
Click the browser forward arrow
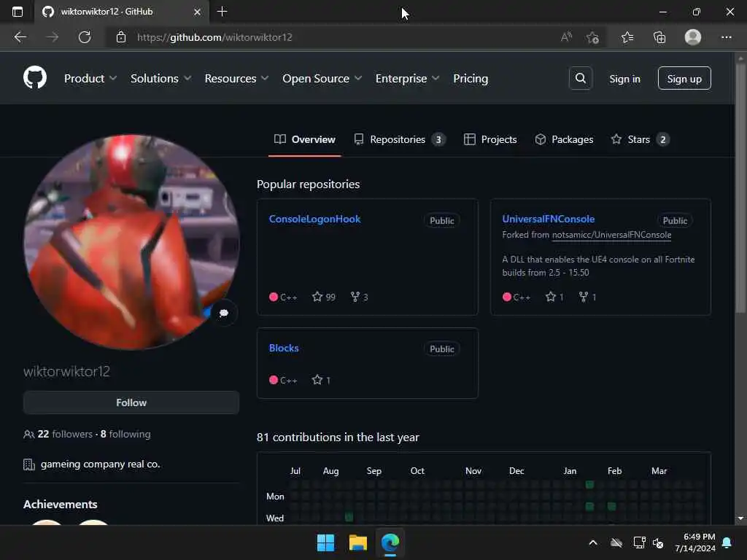tap(53, 37)
